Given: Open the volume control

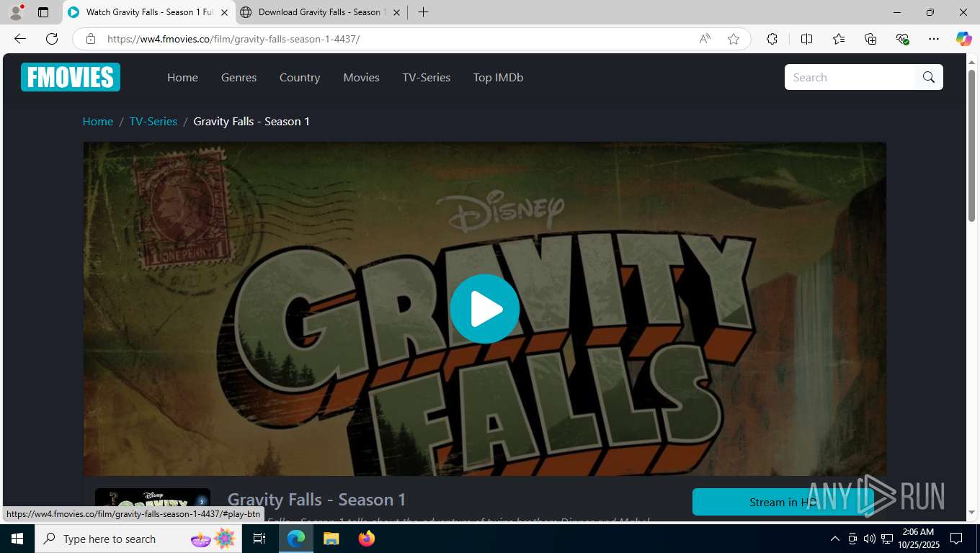Looking at the screenshot, I should point(869,539).
